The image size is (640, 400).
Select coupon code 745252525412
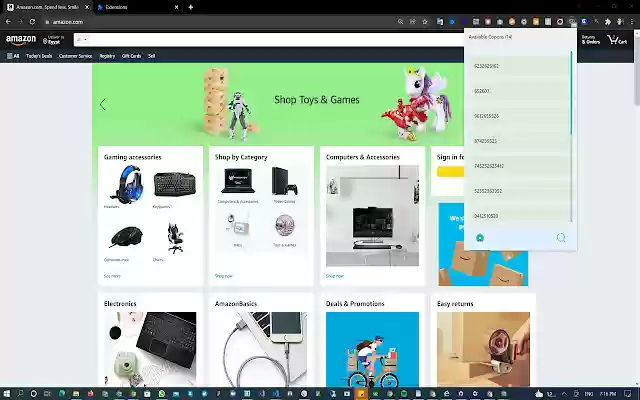pyautogui.click(x=520, y=166)
